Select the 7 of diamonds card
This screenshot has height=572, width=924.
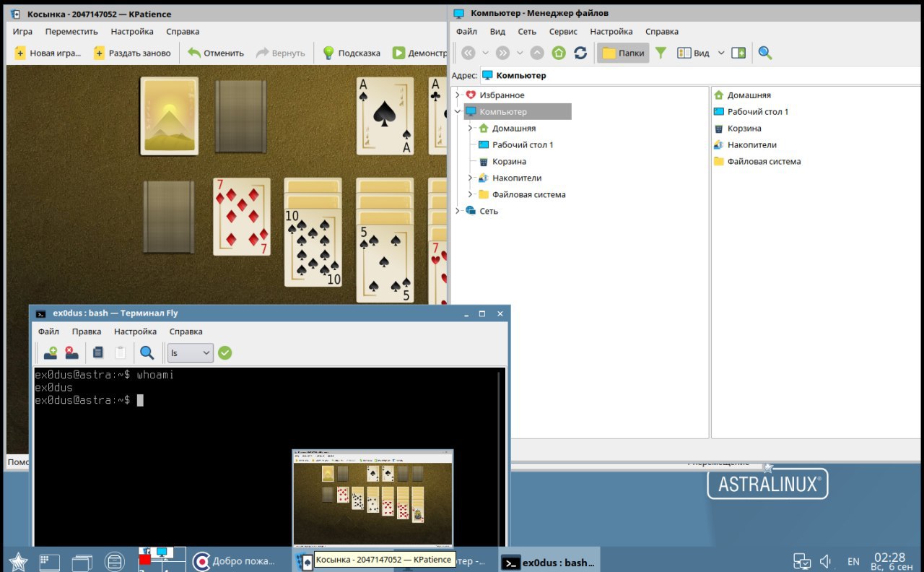242,217
